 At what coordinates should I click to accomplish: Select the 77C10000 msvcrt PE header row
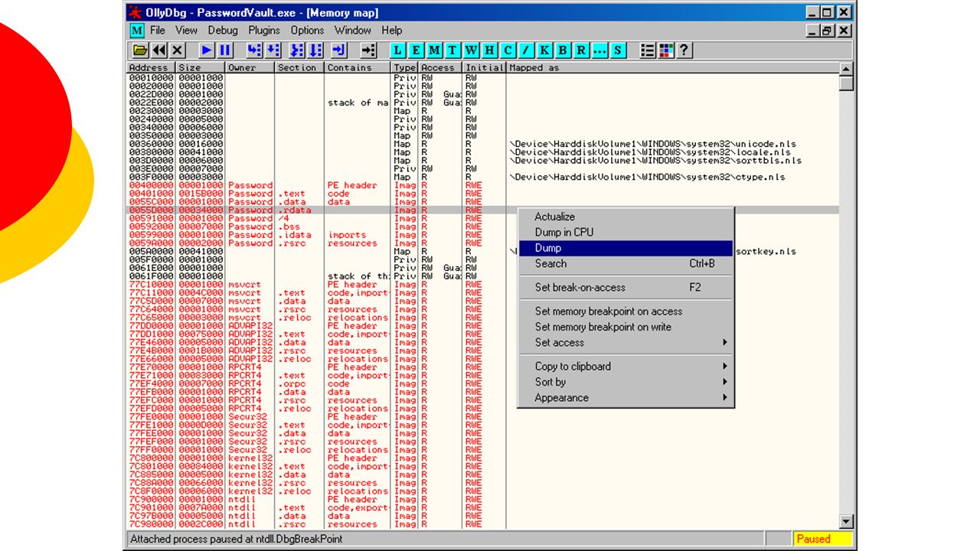pos(482,285)
